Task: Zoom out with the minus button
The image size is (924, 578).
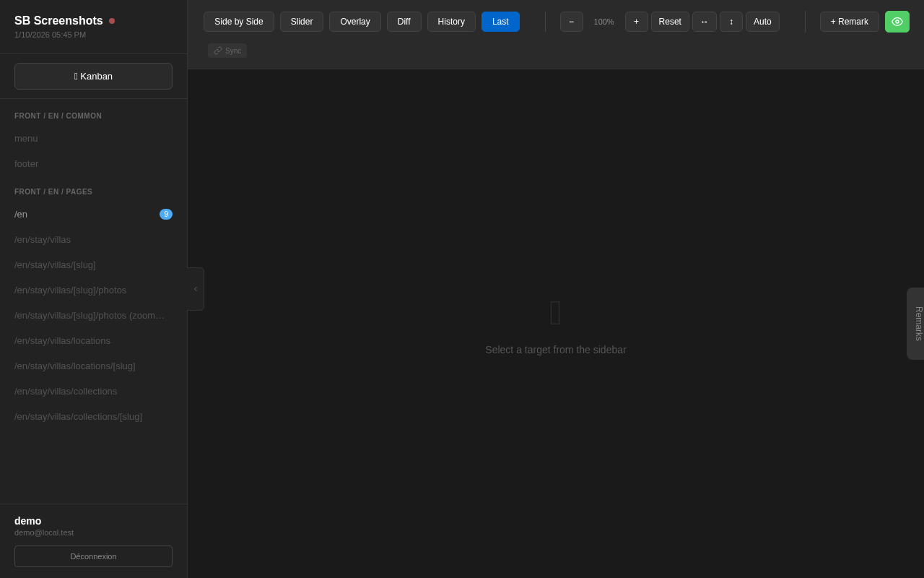Action: pyautogui.click(x=572, y=22)
